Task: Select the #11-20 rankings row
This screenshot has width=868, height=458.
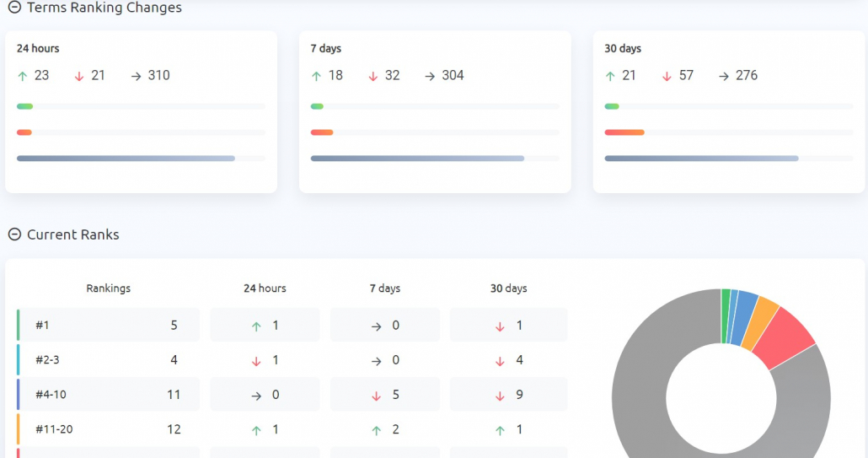Action: point(109,428)
